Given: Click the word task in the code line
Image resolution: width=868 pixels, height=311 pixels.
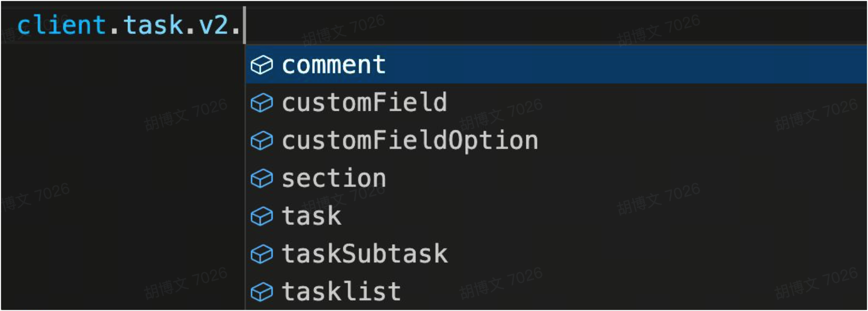Looking at the screenshot, I should point(153,25).
